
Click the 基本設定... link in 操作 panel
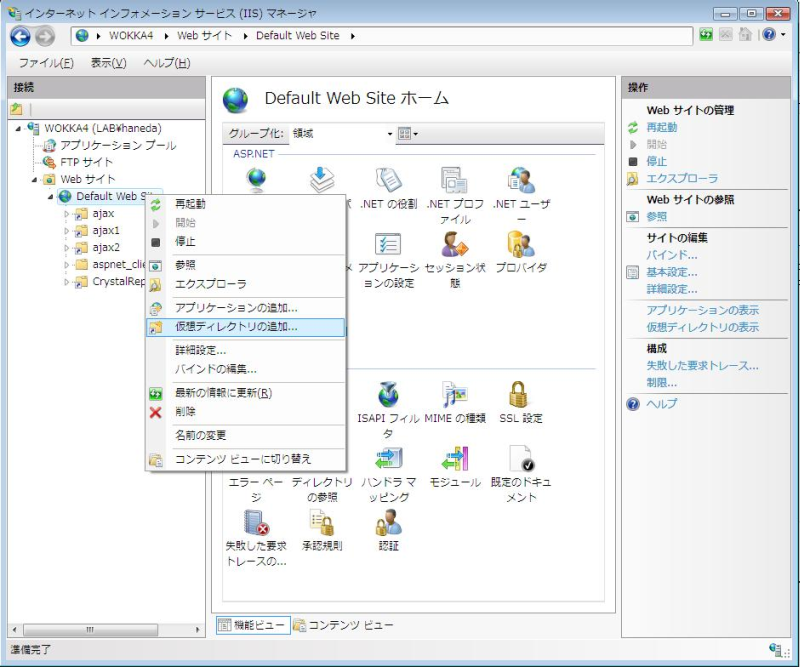click(x=671, y=272)
